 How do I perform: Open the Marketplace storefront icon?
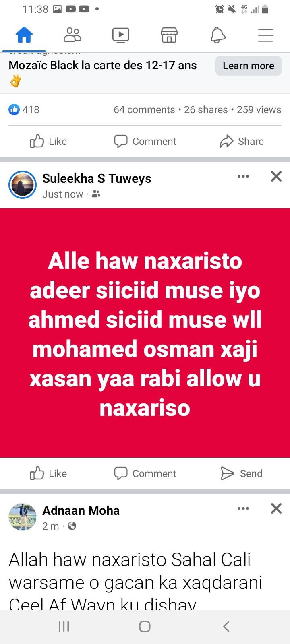[169, 35]
